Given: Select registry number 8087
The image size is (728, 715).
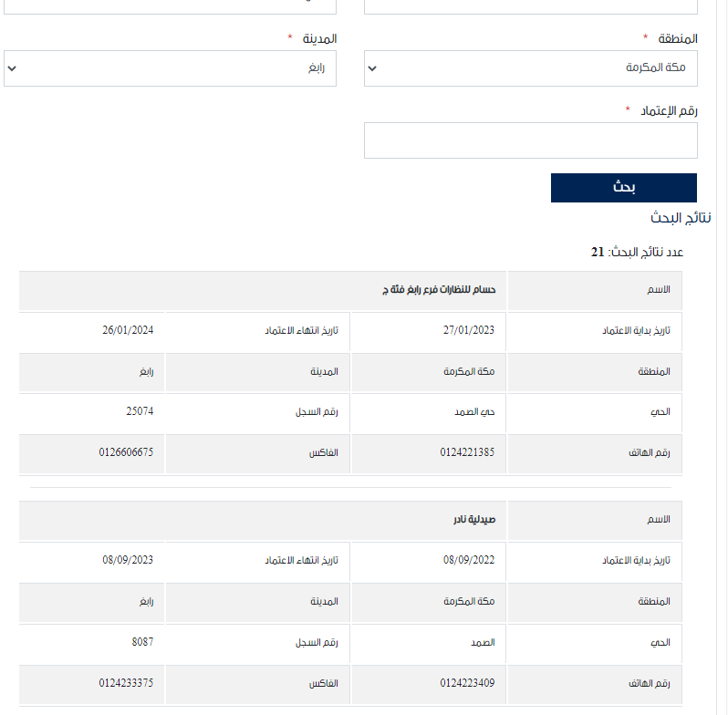Looking at the screenshot, I should coord(142,642).
